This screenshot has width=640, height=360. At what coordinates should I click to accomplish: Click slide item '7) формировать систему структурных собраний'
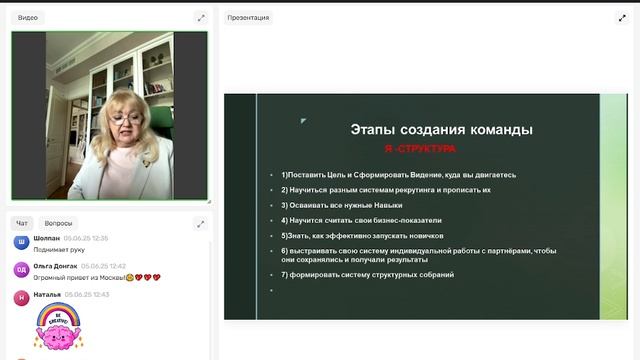(x=367, y=275)
